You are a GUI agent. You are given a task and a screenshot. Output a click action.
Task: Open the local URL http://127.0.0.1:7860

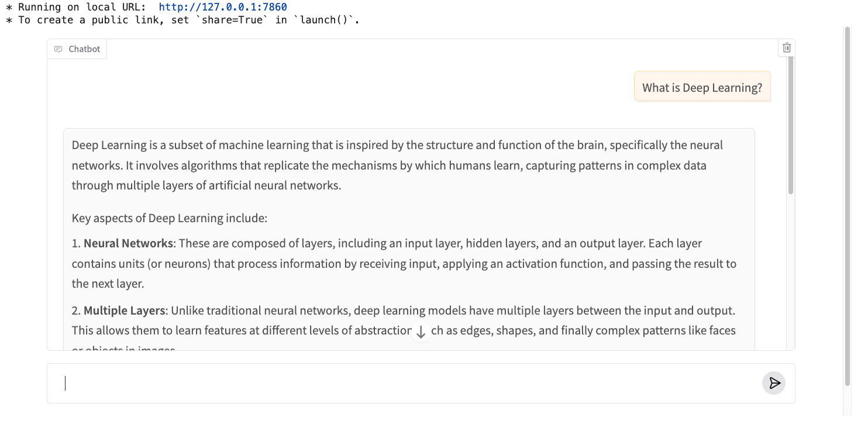click(x=223, y=7)
